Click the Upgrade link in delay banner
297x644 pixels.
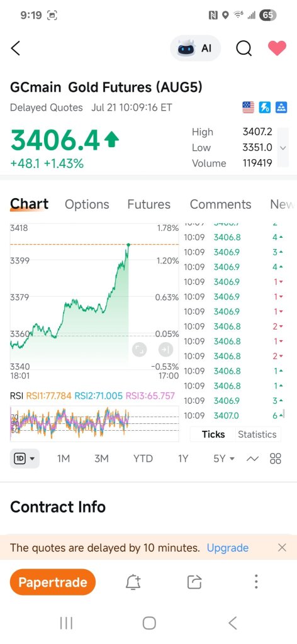[228, 548]
